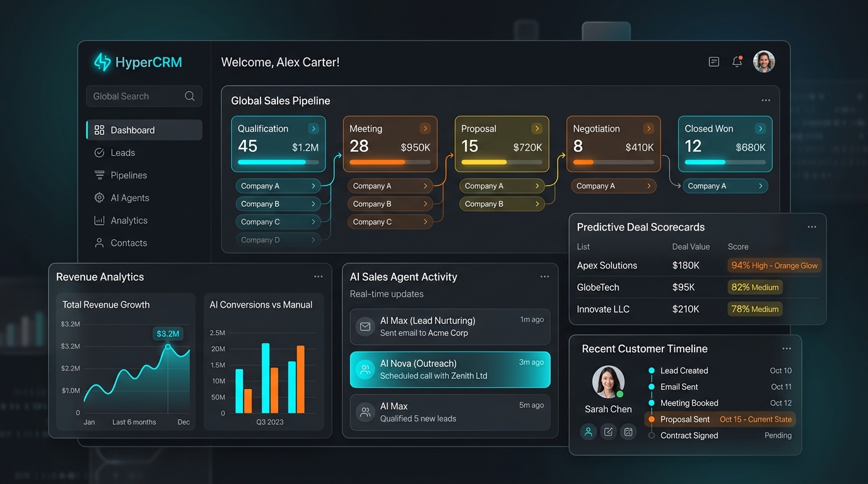Open Company A under the Qualification stage

click(x=278, y=186)
